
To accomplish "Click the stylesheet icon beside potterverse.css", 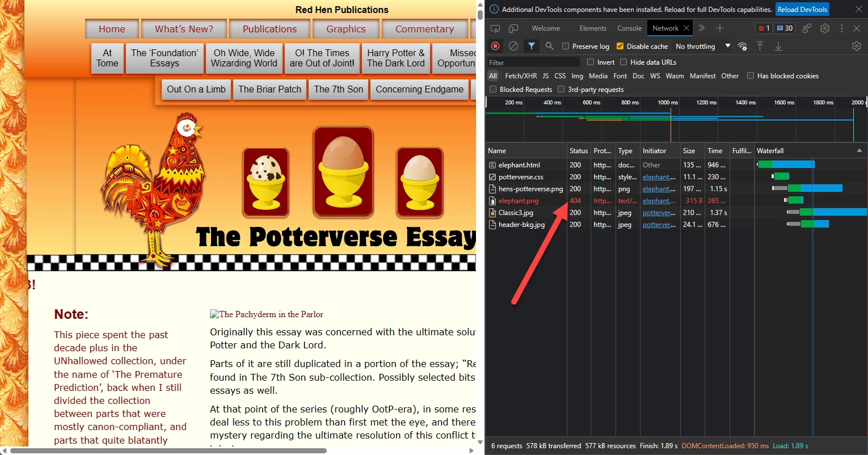I will pyautogui.click(x=492, y=177).
